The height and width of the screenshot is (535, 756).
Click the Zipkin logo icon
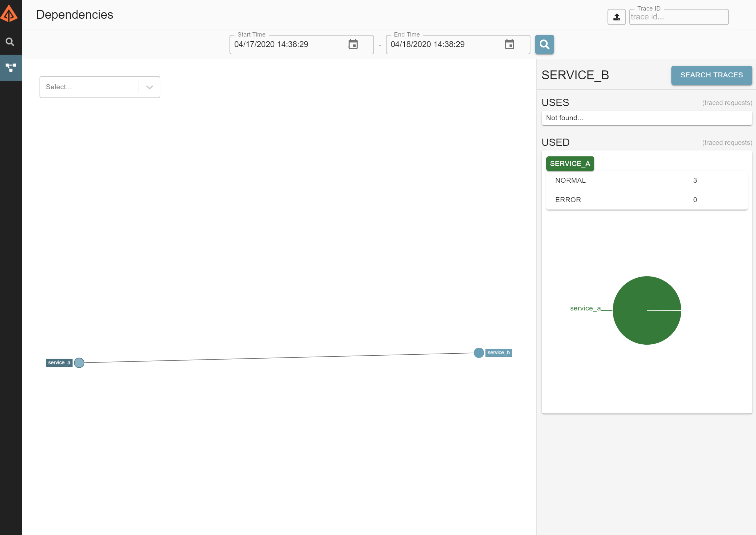point(9,14)
